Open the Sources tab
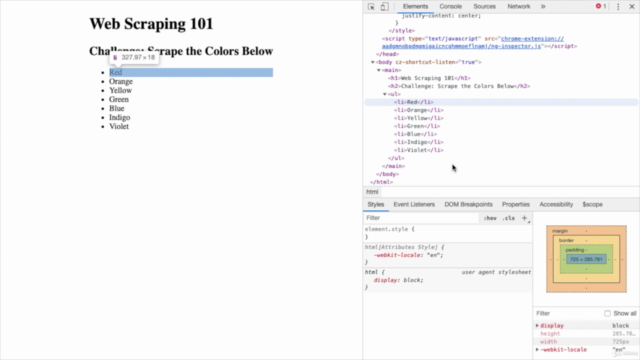This screenshot has height=360, width=640. [484, 7]
